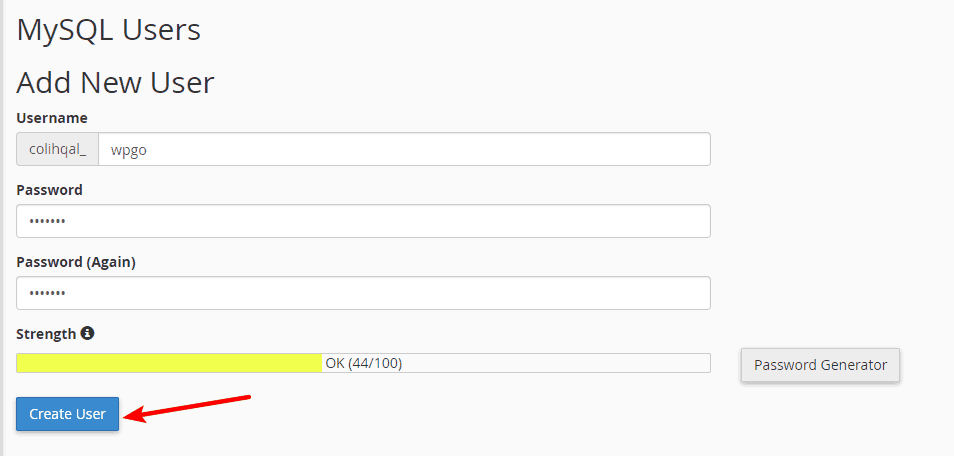Click the masked dots in the Password field
This screenshot has height=456, width=954.
[47, 221]
